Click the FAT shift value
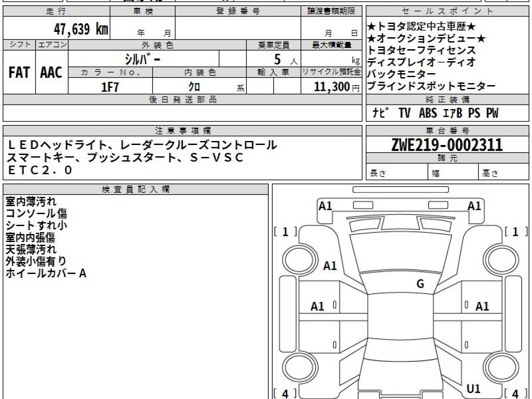This screenshot has height=399, width=532. pos(19,73)
